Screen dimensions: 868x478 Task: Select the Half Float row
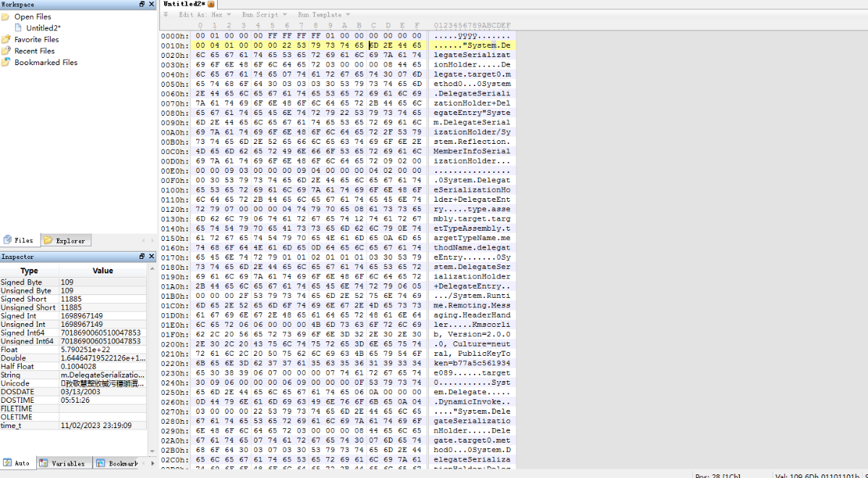point(74,366)
